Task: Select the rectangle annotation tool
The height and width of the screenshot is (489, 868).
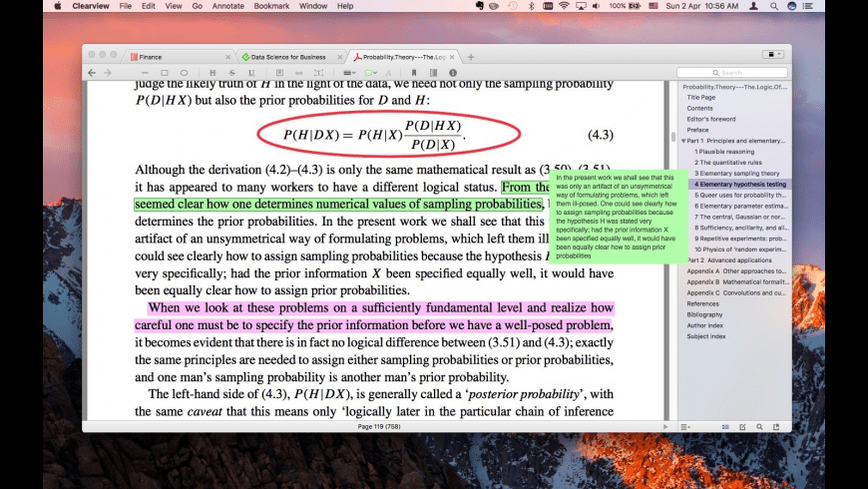Action: [165, 73]
